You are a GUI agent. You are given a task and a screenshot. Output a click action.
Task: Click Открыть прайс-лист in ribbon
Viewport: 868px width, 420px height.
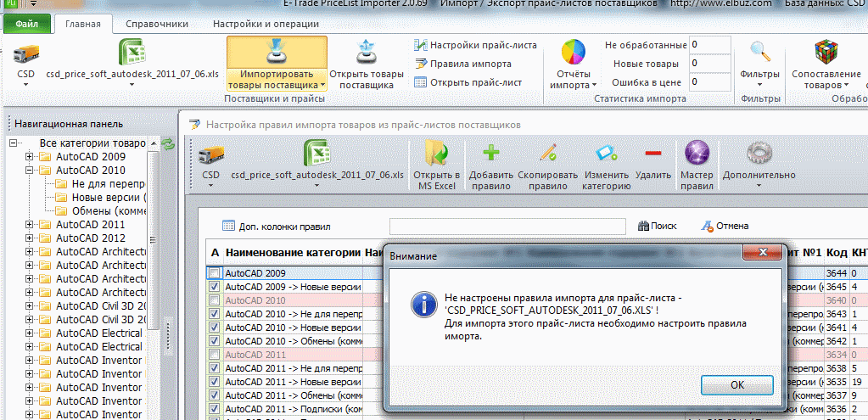point(468,82)
